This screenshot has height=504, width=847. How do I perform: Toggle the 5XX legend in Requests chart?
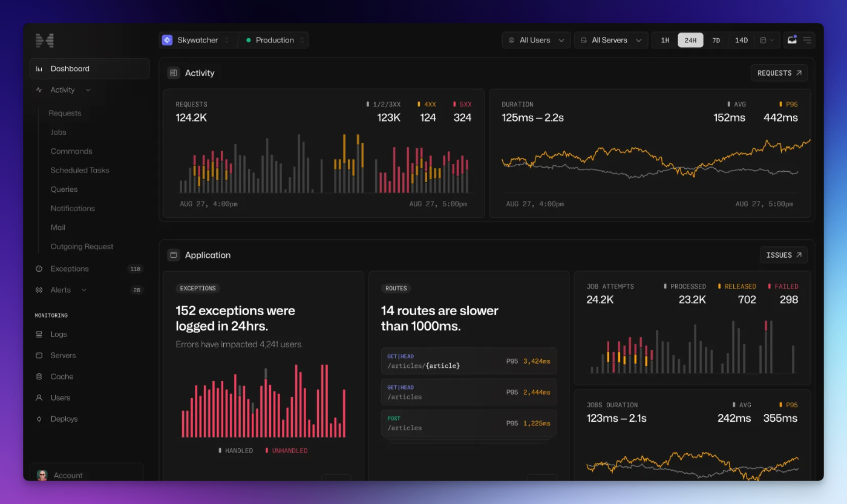click(462, 105)
